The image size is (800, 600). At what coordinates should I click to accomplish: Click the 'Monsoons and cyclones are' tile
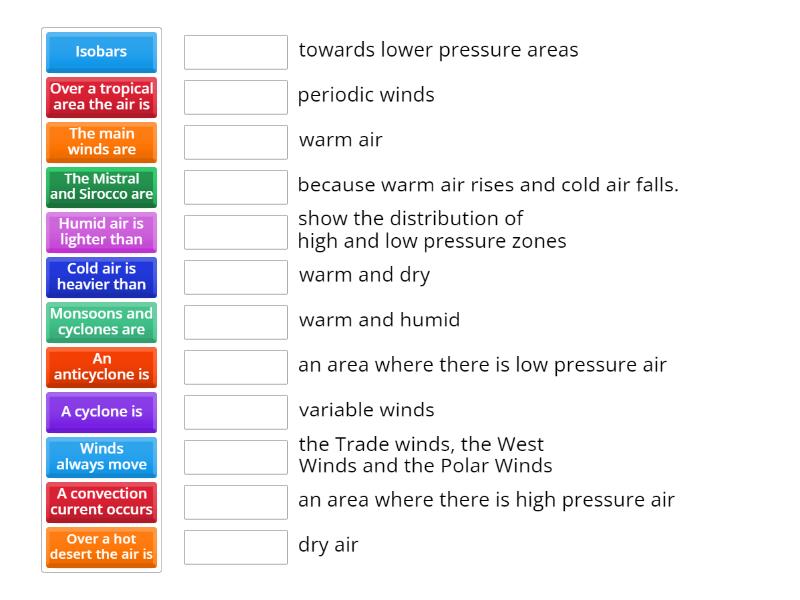(100, 322)
